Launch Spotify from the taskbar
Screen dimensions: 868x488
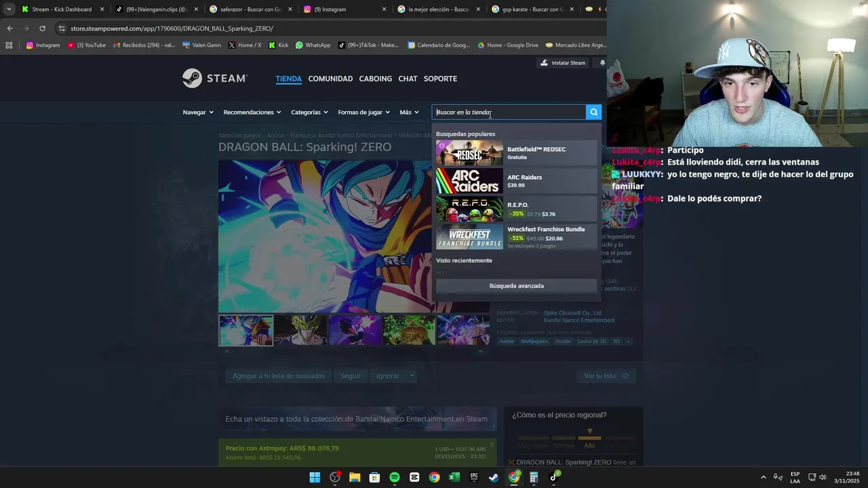(x=395, y=477)
